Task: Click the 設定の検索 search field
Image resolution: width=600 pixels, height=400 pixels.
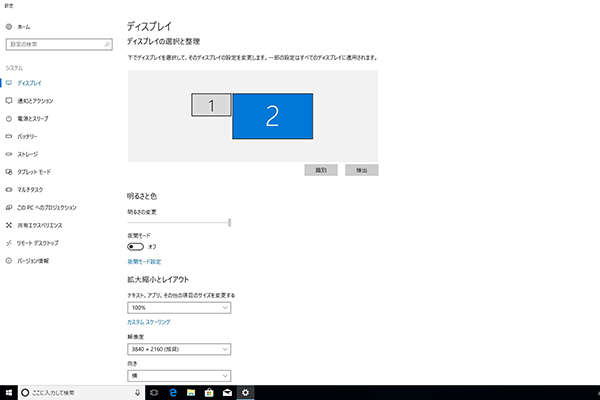Action: [x=59, y=44]
